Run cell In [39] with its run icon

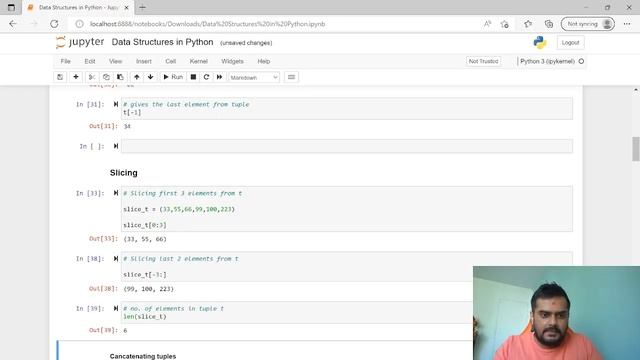tap(116, 309)
